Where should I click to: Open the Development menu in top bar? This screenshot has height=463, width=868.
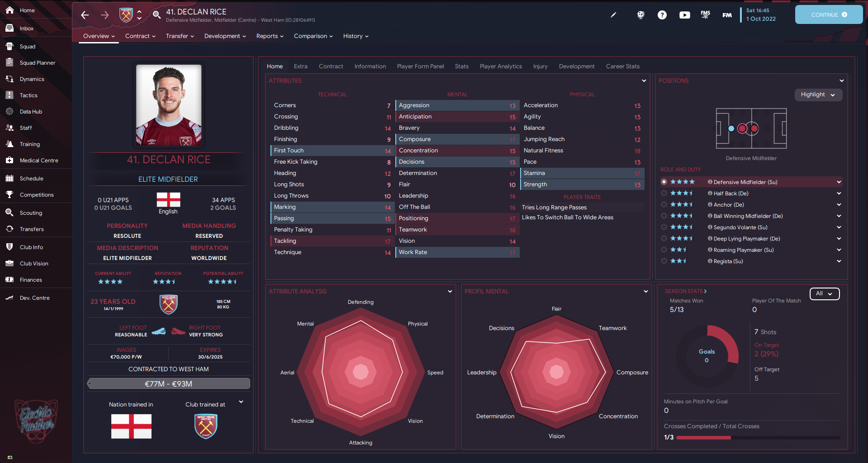[225, 36]
